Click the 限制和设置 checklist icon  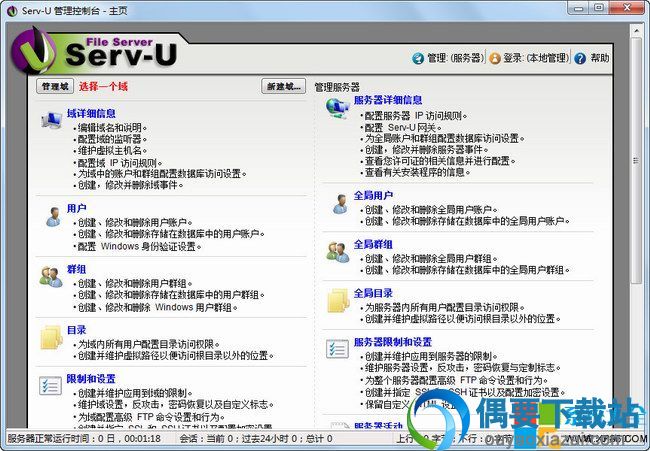(50, 386)
